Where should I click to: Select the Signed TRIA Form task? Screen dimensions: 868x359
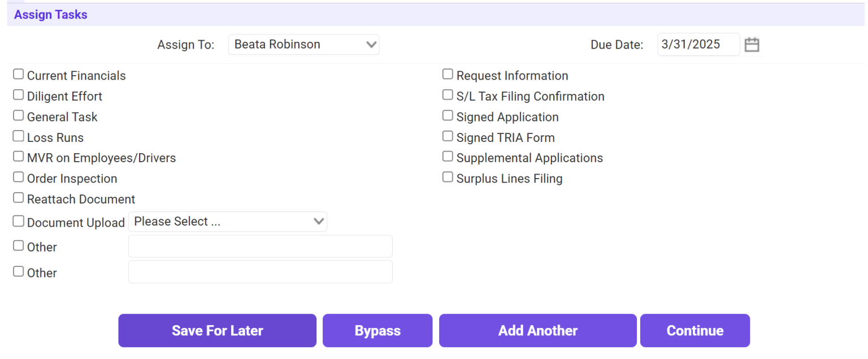448,136
